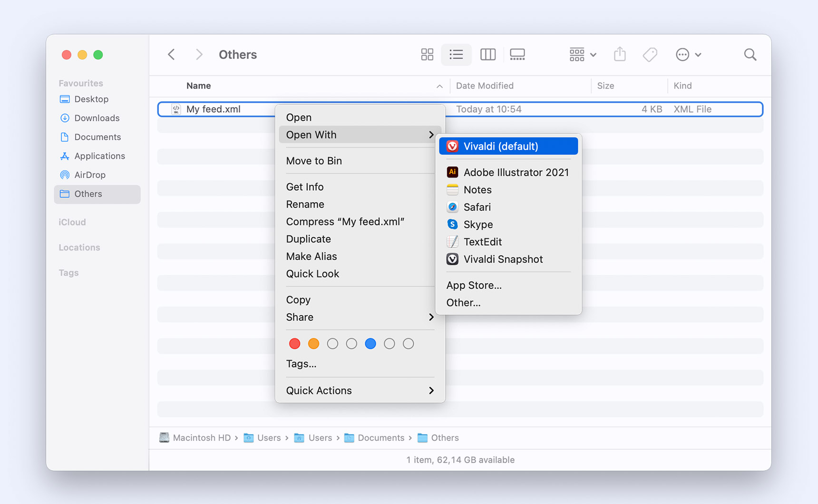Sort by Date Modified column
818x504 pixels.
pyautogui.click(x=485, y=86)
